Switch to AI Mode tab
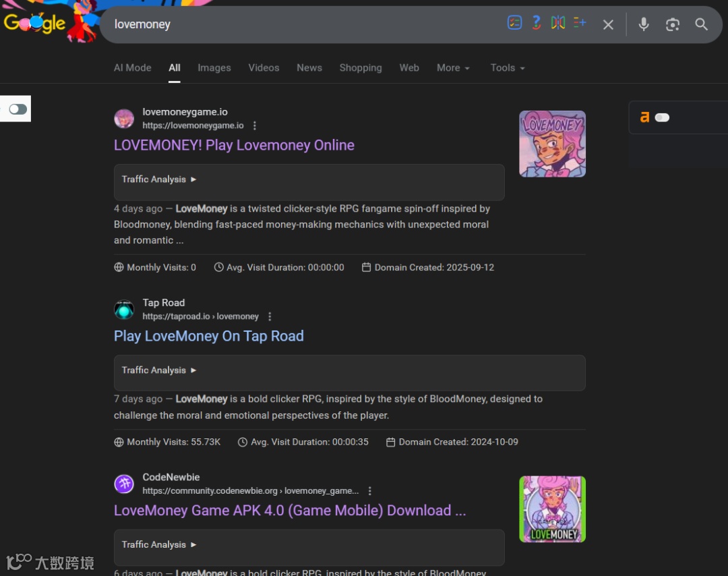The height and width of the screenshot is (576, 728). [x=132, y=68]
